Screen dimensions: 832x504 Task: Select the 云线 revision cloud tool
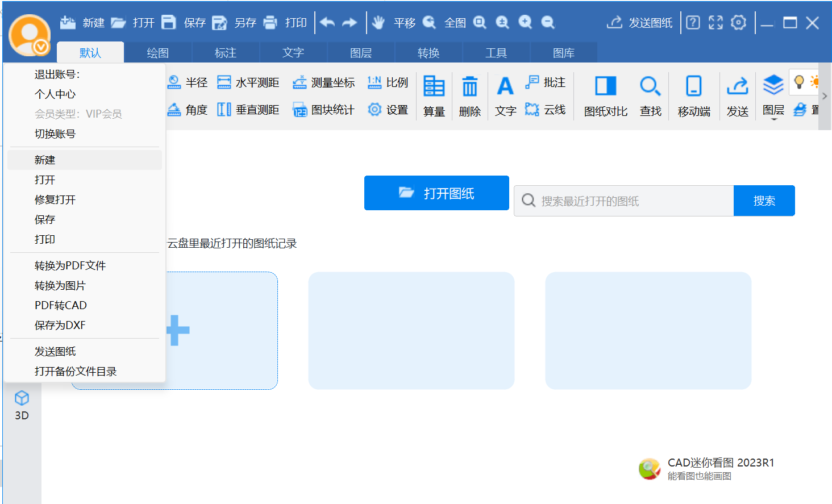545,110
